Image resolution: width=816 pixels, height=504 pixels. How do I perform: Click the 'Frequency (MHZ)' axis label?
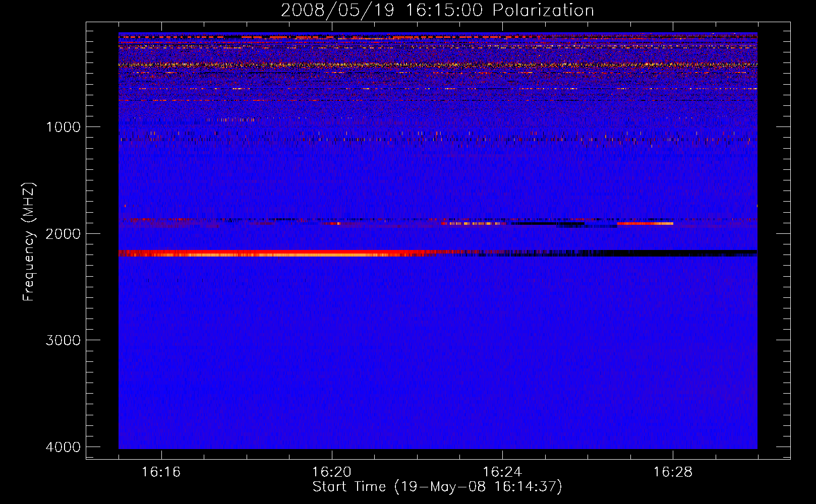pyautogui.click(x=29, y=242)
